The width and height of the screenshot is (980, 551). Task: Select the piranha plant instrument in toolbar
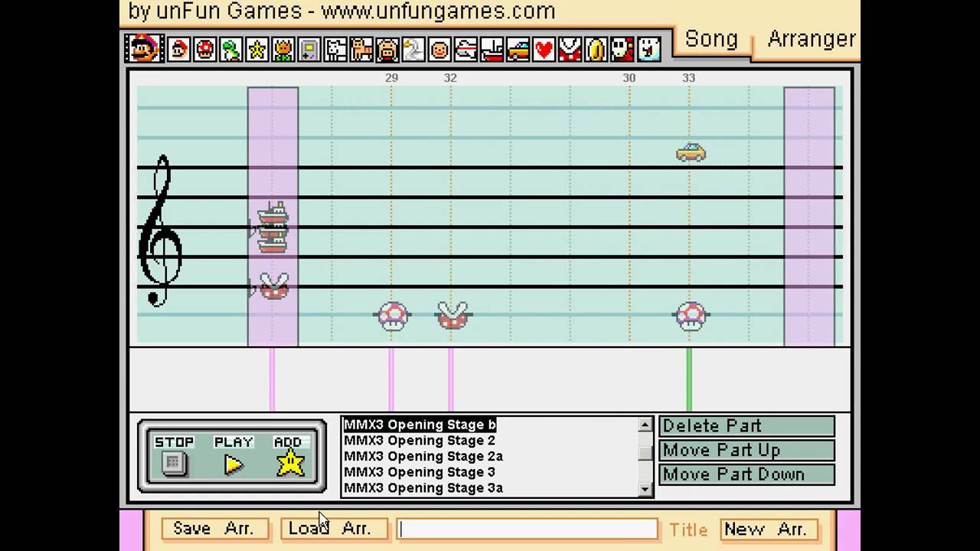click(570, 51)
